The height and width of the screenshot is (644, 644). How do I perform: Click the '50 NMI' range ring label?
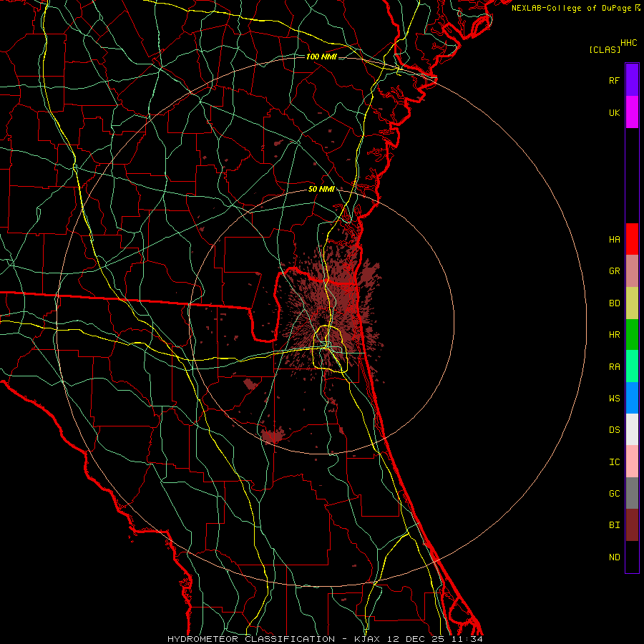click(x=321, y=189)
